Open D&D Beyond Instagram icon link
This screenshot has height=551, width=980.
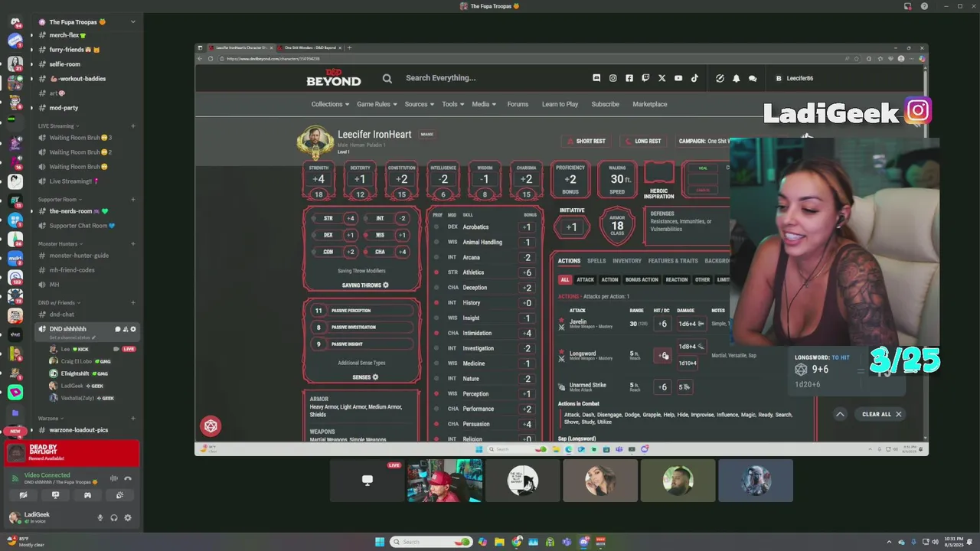click(612, 78)
